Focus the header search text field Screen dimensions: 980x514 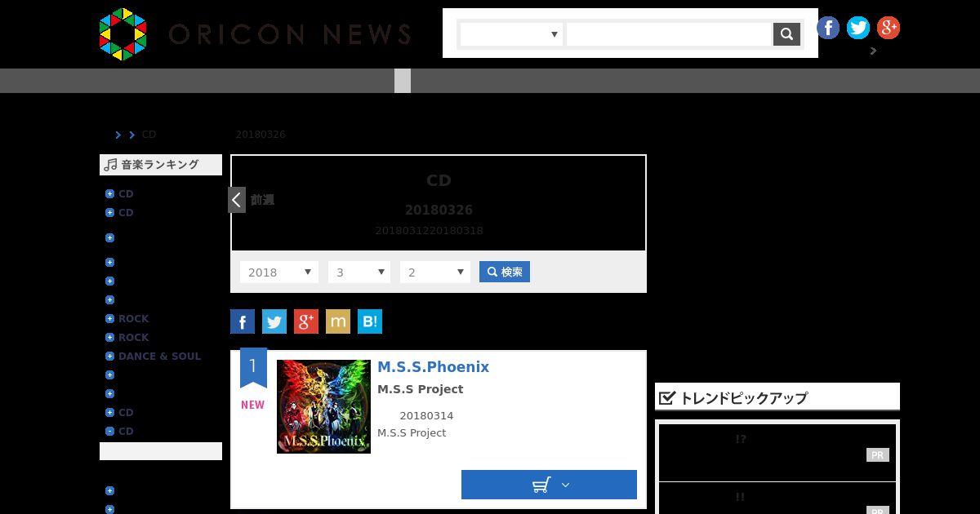tap(670, 34)
